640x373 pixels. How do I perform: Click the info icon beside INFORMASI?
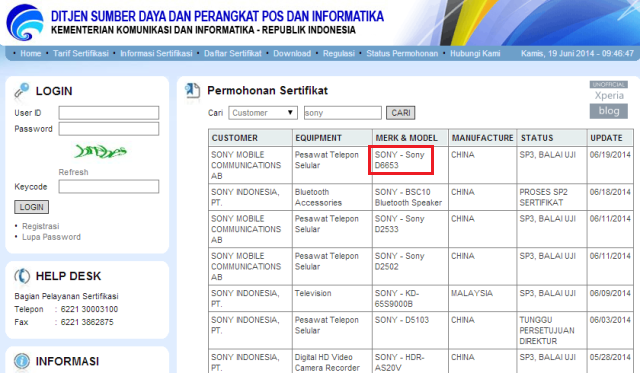click(22, 361)
